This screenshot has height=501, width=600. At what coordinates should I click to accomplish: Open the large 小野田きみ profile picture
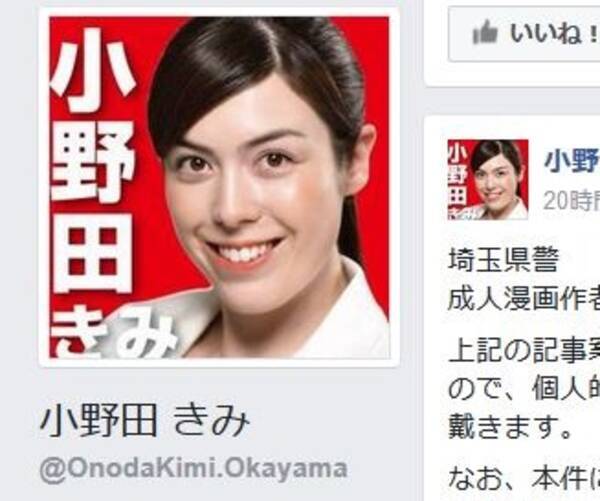[219, 187]
